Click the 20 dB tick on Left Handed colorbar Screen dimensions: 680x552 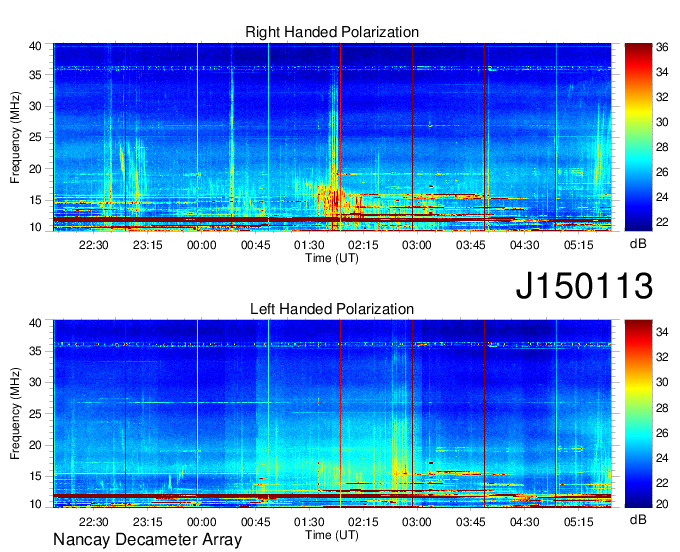coord(662,504)
